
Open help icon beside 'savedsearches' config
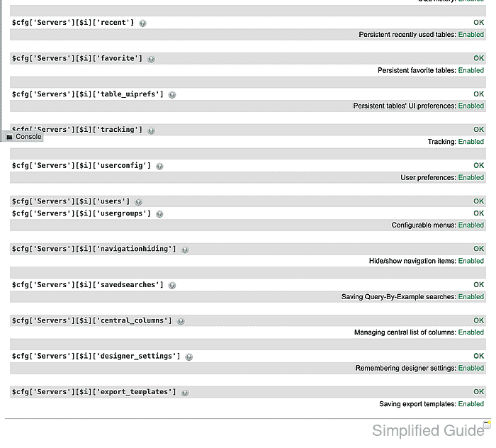(x=172, y=286)
